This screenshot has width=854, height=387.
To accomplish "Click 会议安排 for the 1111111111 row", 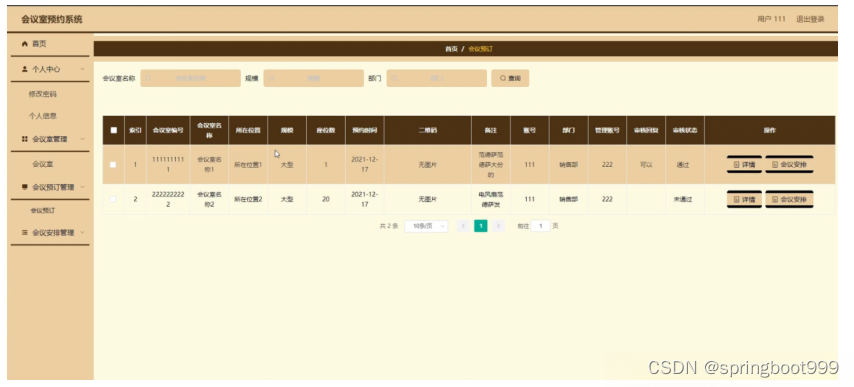I will click(789, 164).
